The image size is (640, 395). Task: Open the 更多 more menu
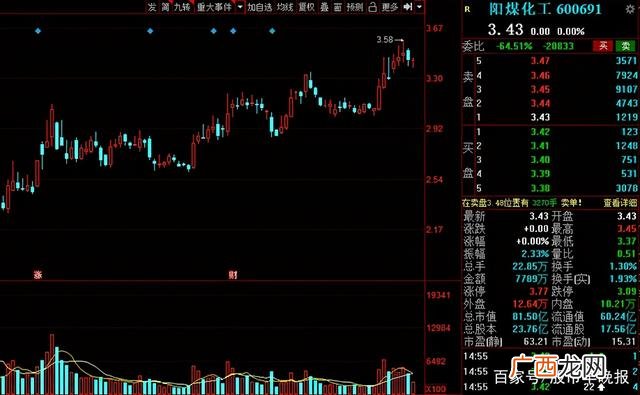pos(389,7)
